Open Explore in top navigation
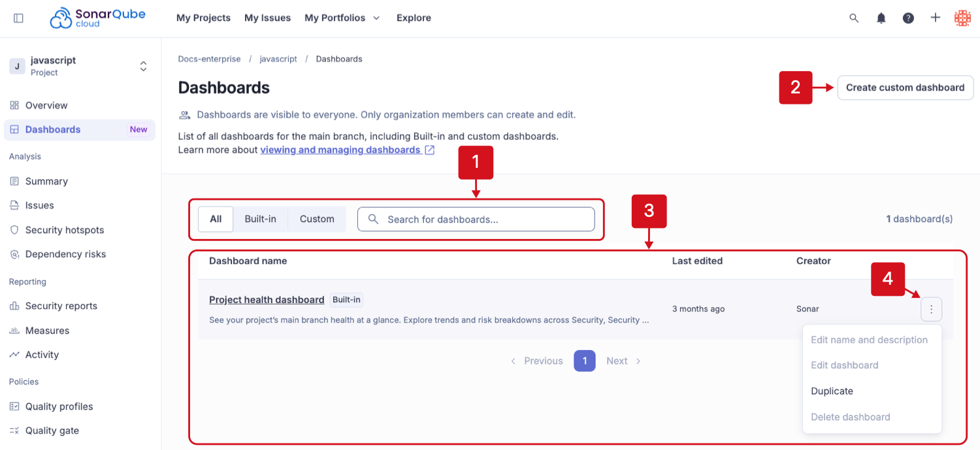The height and width of the screenshot is (450, 980). pyautogui.click(x=414, y=18)
